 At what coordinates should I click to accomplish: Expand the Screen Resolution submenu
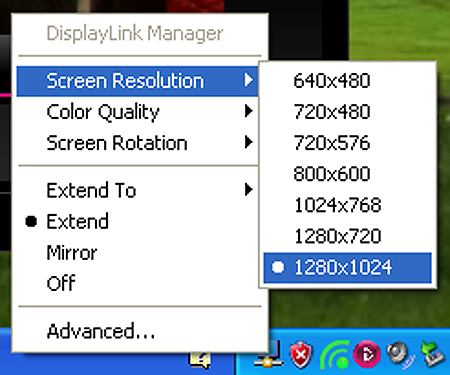tap(137, 81)
